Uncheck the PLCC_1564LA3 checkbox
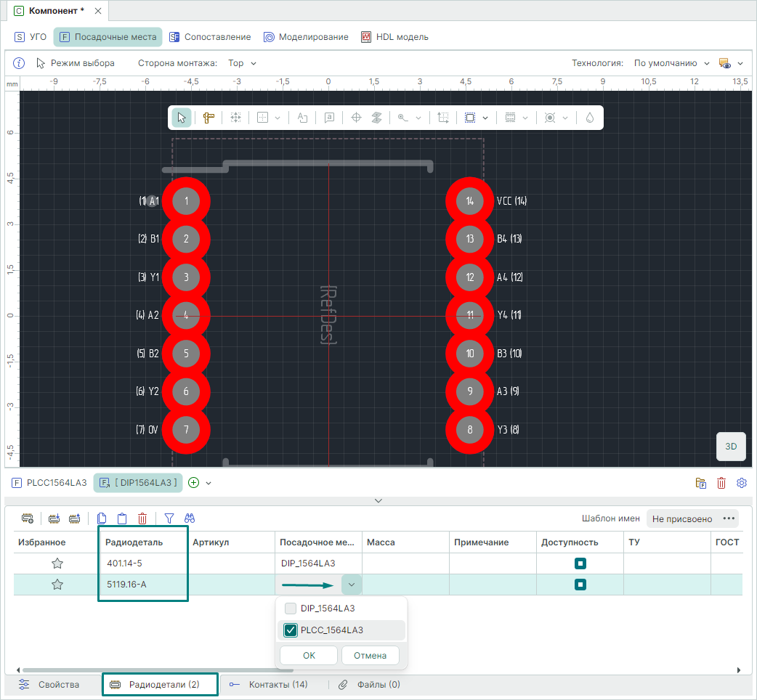 (291, 630)
